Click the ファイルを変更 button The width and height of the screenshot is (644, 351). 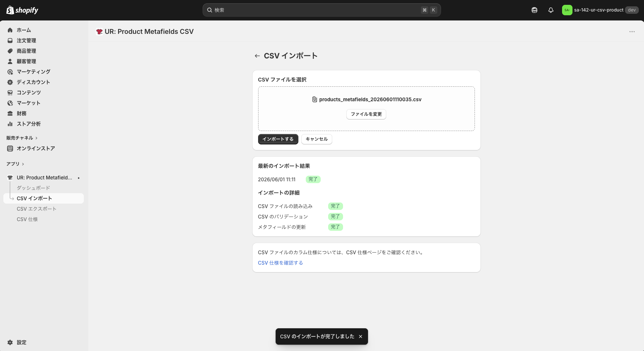pyautogui.click(x=366, y=114)
